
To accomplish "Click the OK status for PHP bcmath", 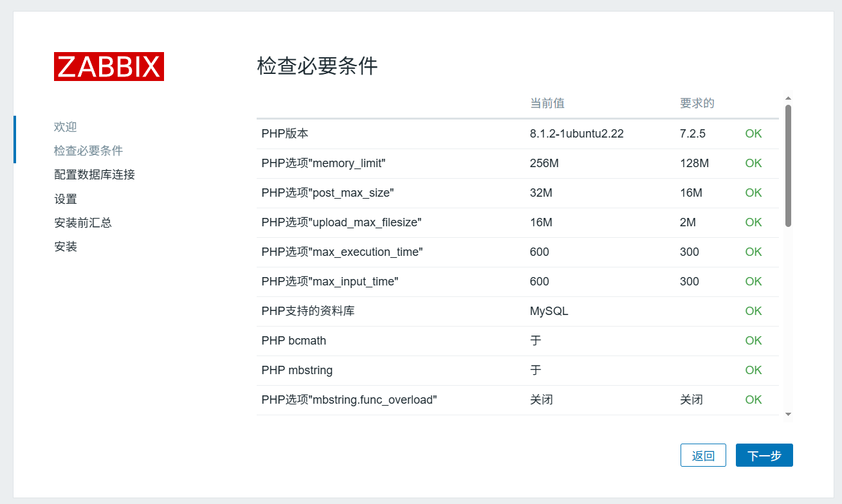I will coord(753,341).
